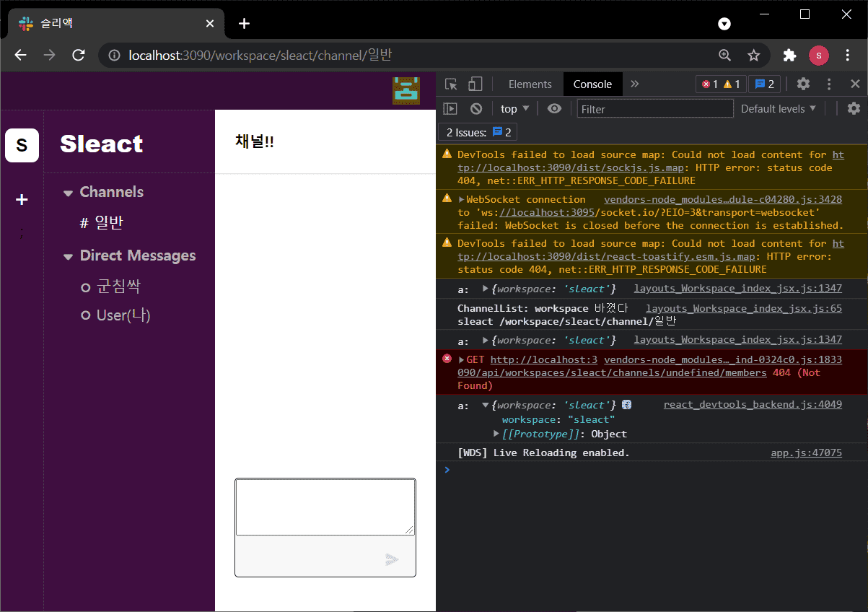Click the zoom magnifier icon in address bar
Screen dimensions: 868x612
(725, 56)
